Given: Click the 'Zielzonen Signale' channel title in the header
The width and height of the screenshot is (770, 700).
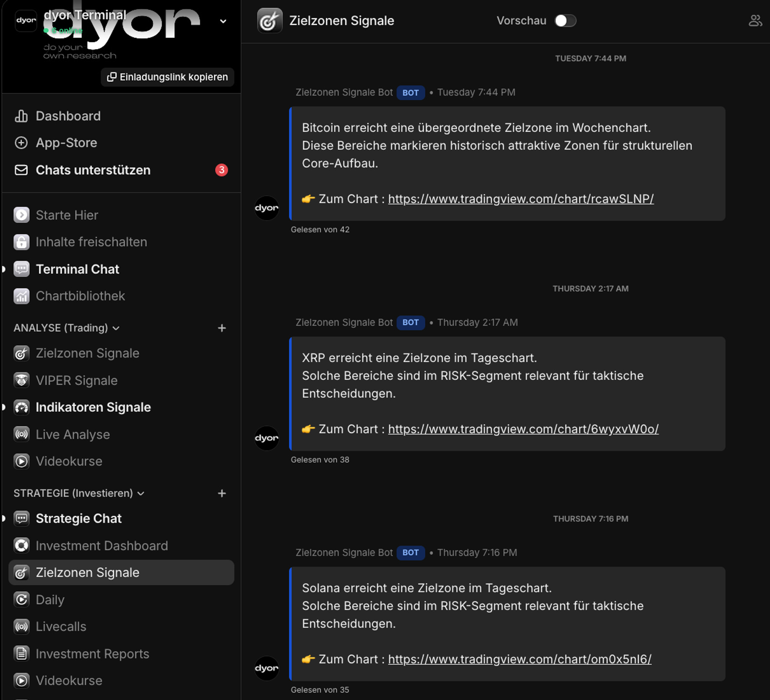Looking at the screenshot, I should tap(342, 21).
